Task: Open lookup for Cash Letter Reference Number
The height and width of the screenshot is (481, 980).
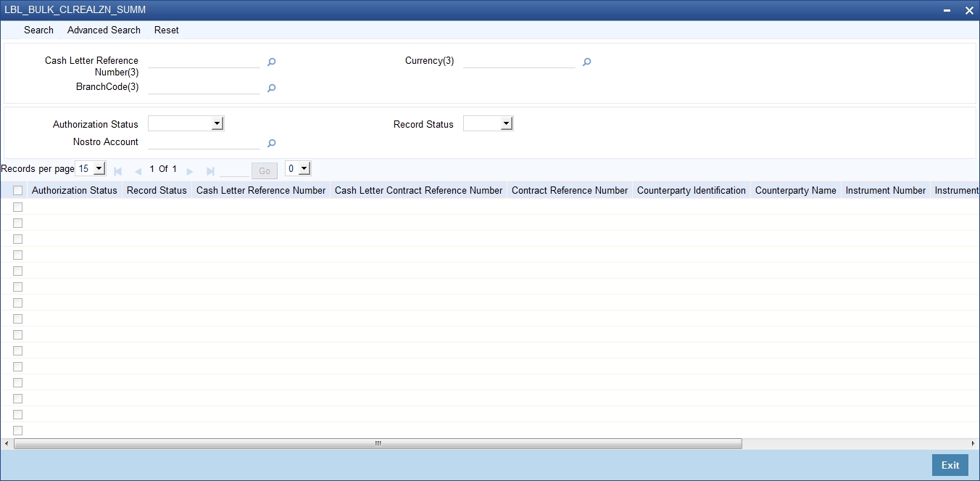Action: 272,62
